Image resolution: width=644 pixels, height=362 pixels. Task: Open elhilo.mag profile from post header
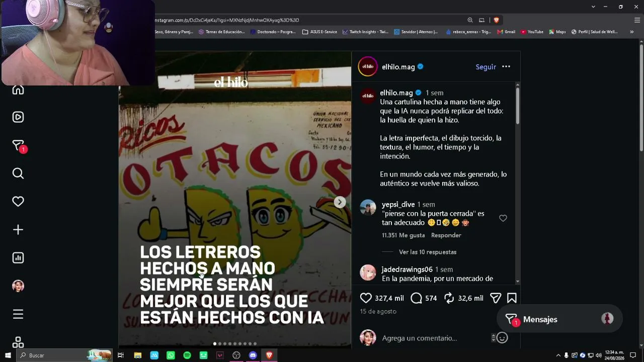click(x=398, y=67)
